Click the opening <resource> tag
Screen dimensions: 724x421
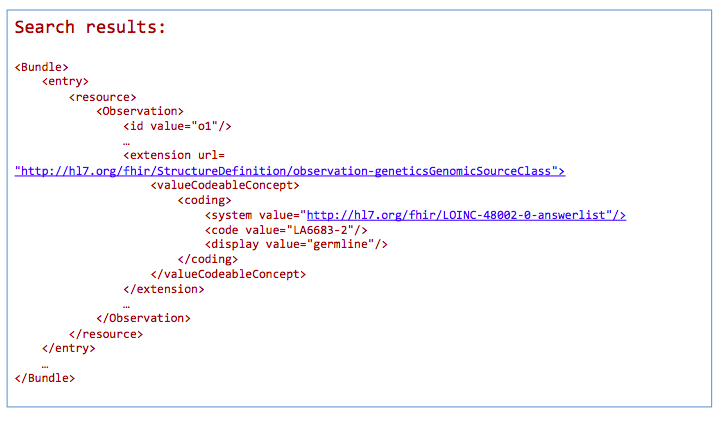pyautogui.click(x=103, y=97)
